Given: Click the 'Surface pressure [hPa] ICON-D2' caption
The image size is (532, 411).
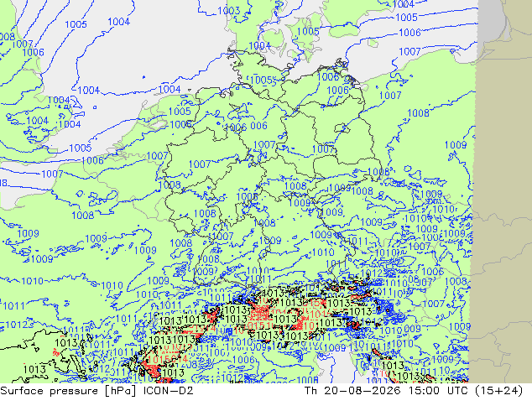Looking at the screenshot, I should click(x=96, y=391).
